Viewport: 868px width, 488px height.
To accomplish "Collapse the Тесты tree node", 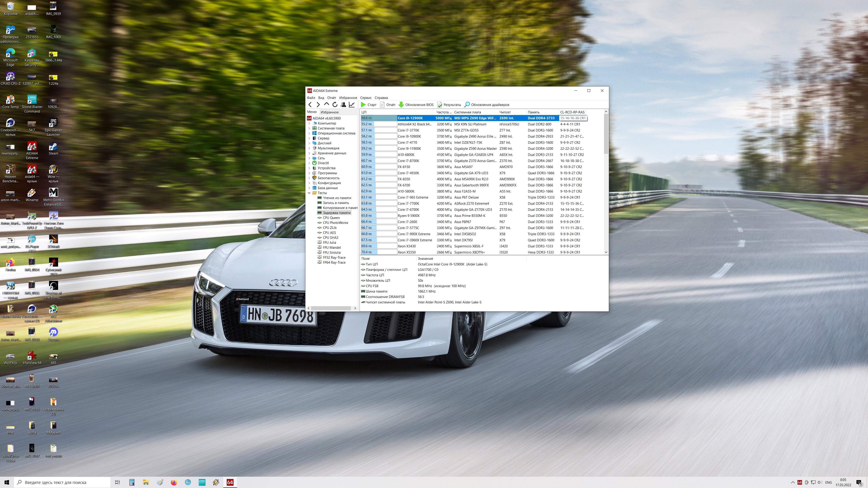I will click(x=309, y=193).
